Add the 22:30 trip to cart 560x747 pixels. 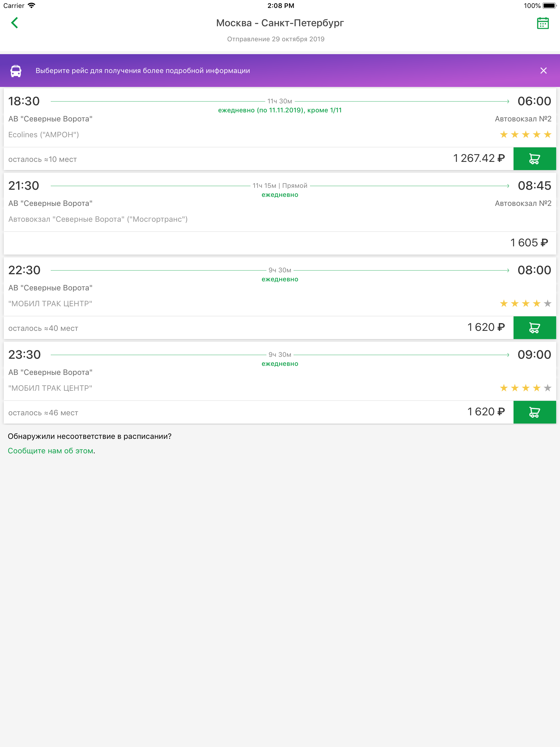534,328
